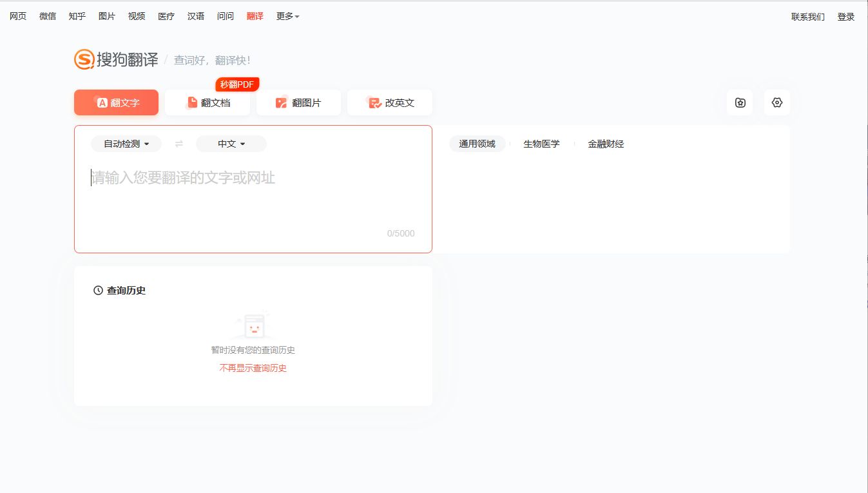Select the 翻文字 tab

(116, 102)
